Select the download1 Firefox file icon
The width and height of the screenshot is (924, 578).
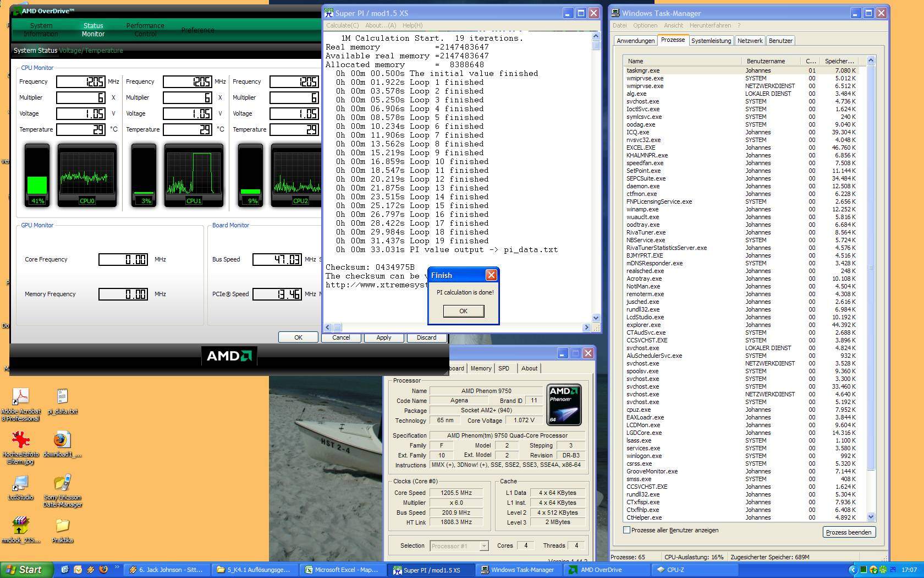62,444
